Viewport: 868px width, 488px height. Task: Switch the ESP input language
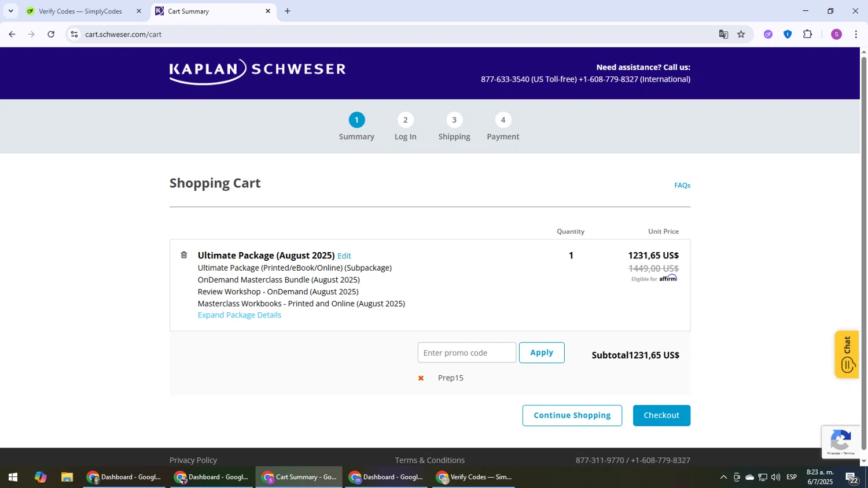792,477
